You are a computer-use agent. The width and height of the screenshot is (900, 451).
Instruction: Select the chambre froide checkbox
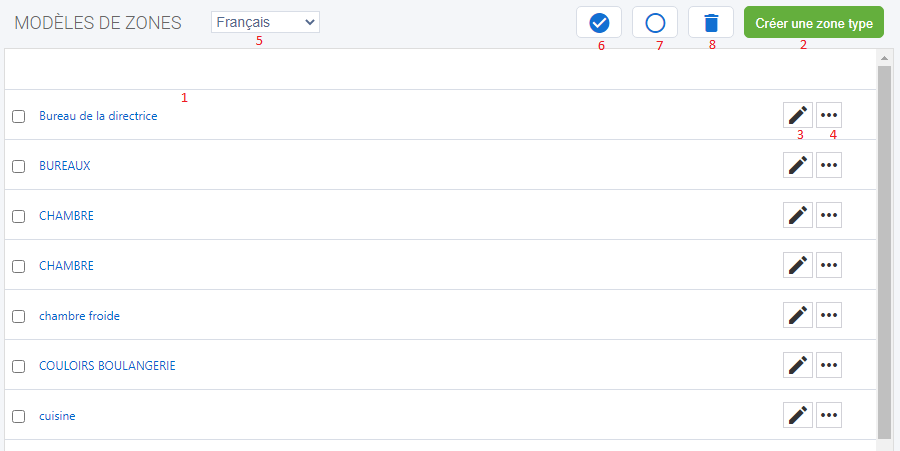(x=18, y=316)
